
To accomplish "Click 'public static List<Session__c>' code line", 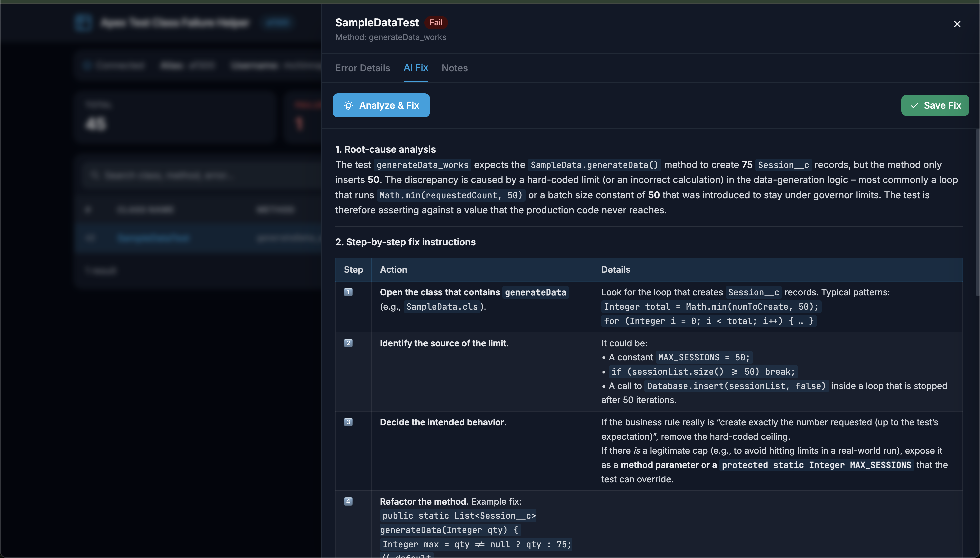I will coord(459,516).
